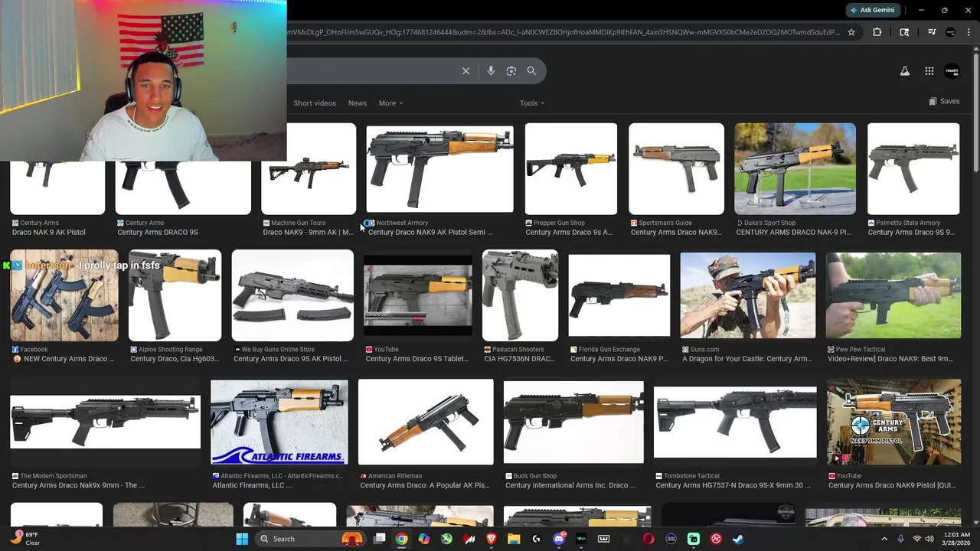Open Northwest Armory Century Draco NAK9 image

[439, 168]
